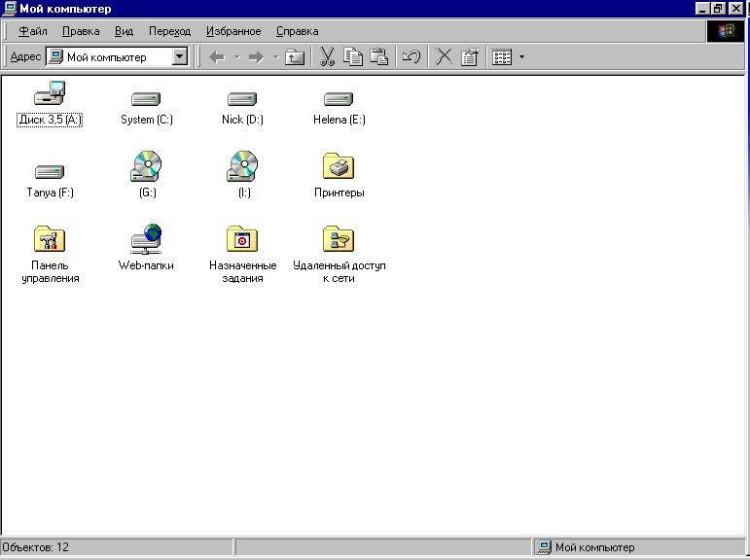
Task: Click the Helena (E:) label text
Action: click(x=339, y=120)
